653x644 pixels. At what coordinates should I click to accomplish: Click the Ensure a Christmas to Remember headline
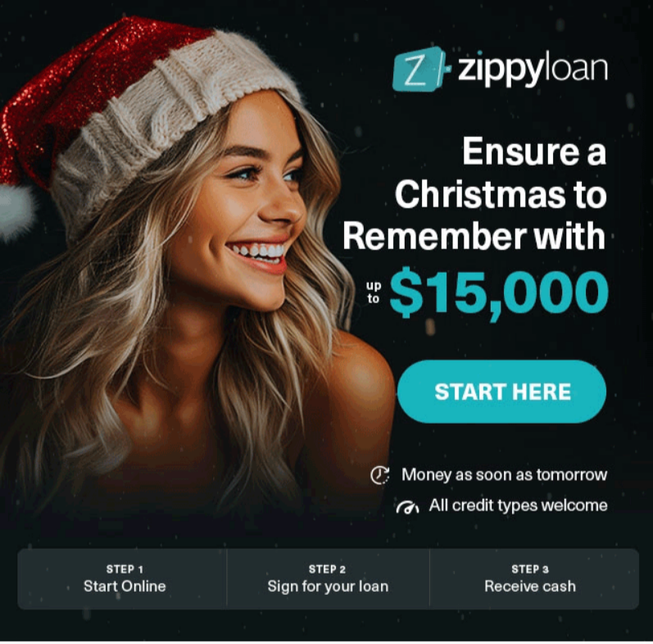474,194
